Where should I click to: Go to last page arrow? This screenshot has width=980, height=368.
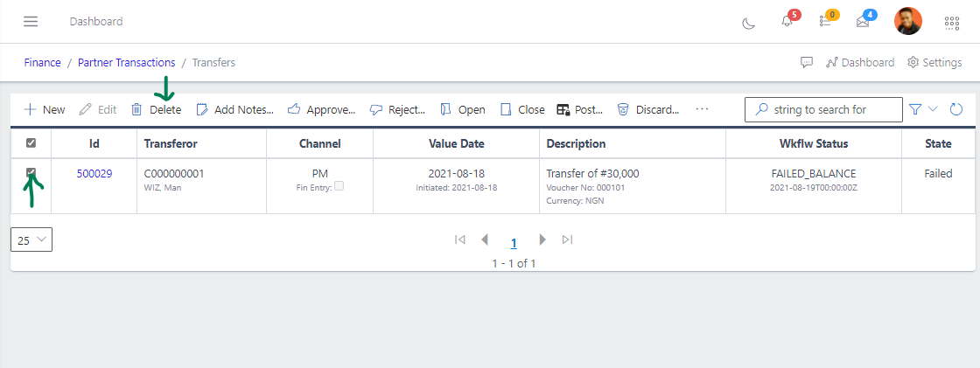pyautogui.click(x=567, y=240)
